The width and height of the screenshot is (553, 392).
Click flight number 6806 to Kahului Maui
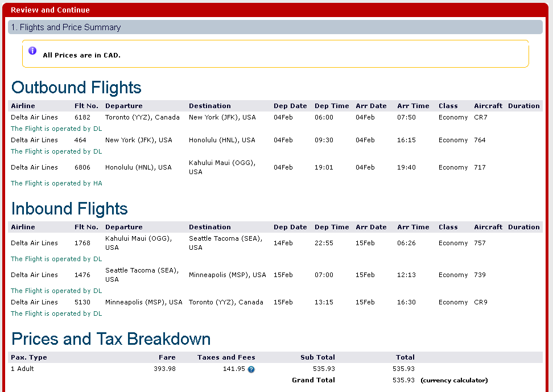pos(82,167)
